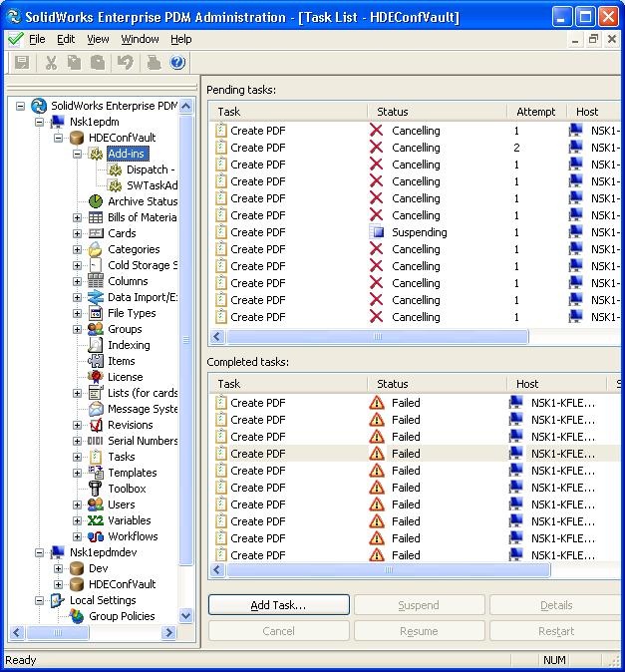Open the File menu

pyautogui.click(x=37, y=40)
